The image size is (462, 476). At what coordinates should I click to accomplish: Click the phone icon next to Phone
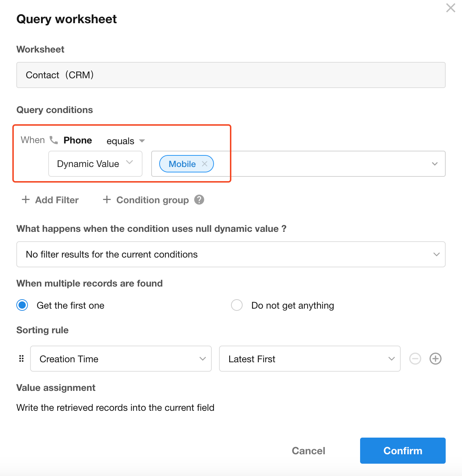pos(54,140)
